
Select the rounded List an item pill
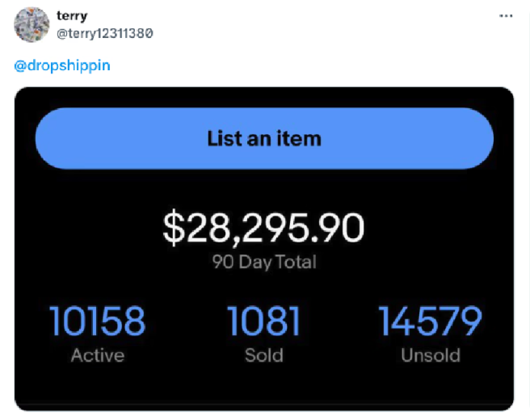point(264,139)
